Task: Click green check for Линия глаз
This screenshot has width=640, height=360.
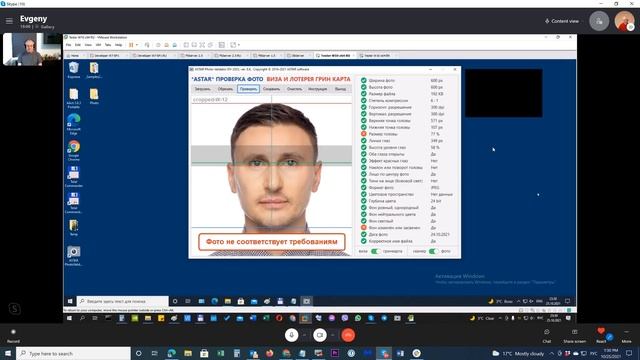Action: tap(363, 141)
